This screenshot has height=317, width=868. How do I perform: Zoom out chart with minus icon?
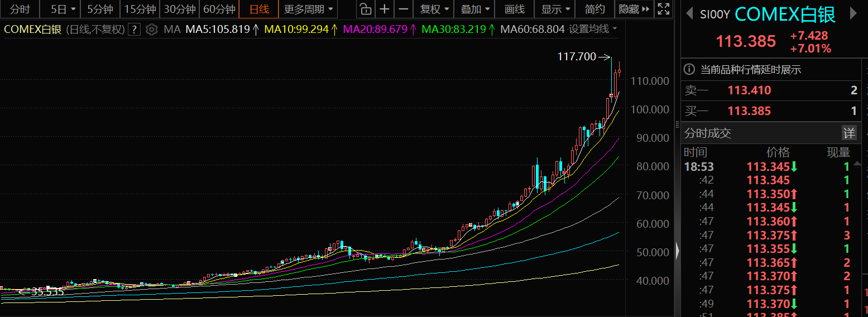(404, 9)
